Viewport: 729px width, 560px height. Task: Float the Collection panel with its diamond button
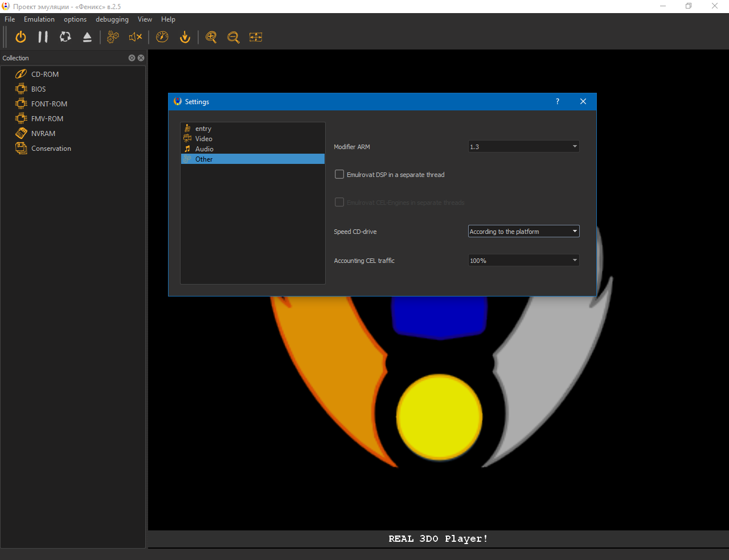(132, 58)
